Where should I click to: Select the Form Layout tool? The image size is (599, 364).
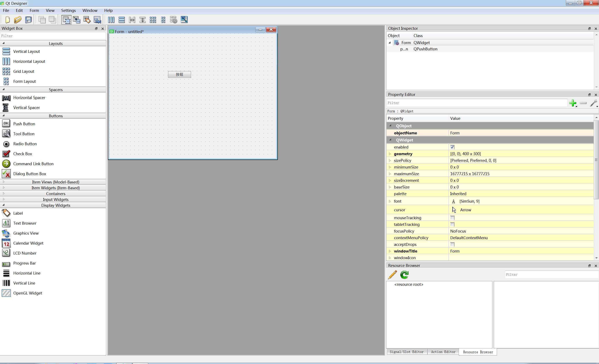click(24, 81)
